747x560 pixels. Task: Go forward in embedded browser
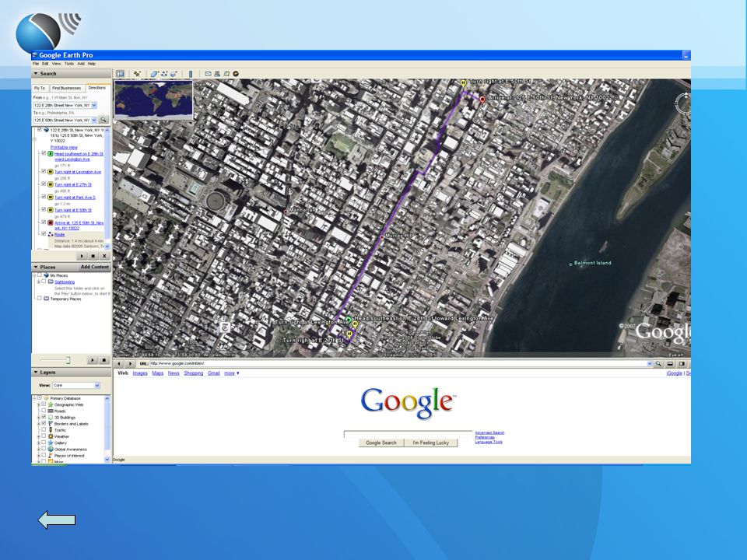coord(130,364)
